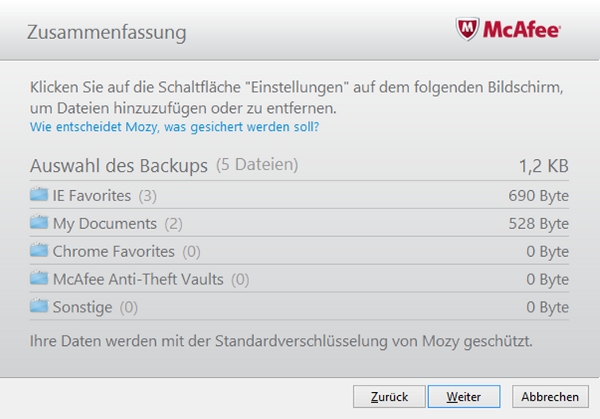Viewport: 600px width, 419px height.
Task: Cancel setup with the Abbrechen button
Action: pyautogui.click(x=550, y=396)
